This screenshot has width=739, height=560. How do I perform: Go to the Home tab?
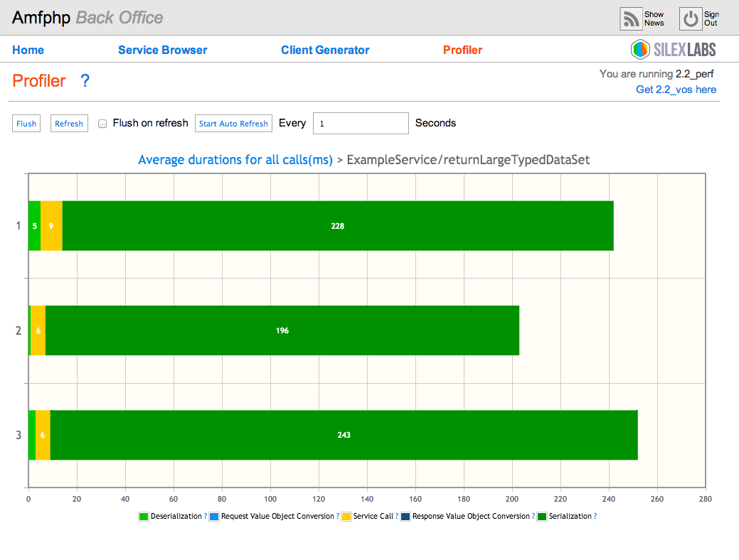pyautogui.click(x=28, y=50)
